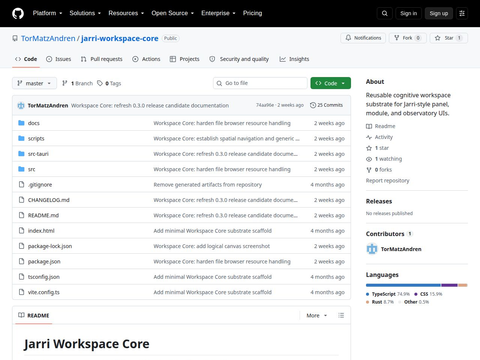Open the Pricing page
The height and width of the screenshot is (360, 480).
(x=252, y=13)
